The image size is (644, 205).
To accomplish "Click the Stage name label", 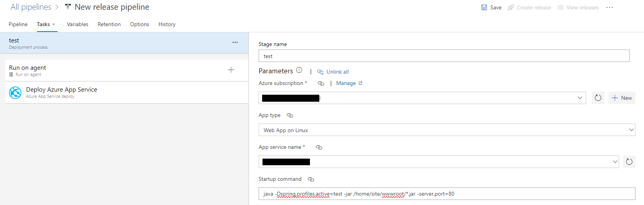I will click(273, 44).
